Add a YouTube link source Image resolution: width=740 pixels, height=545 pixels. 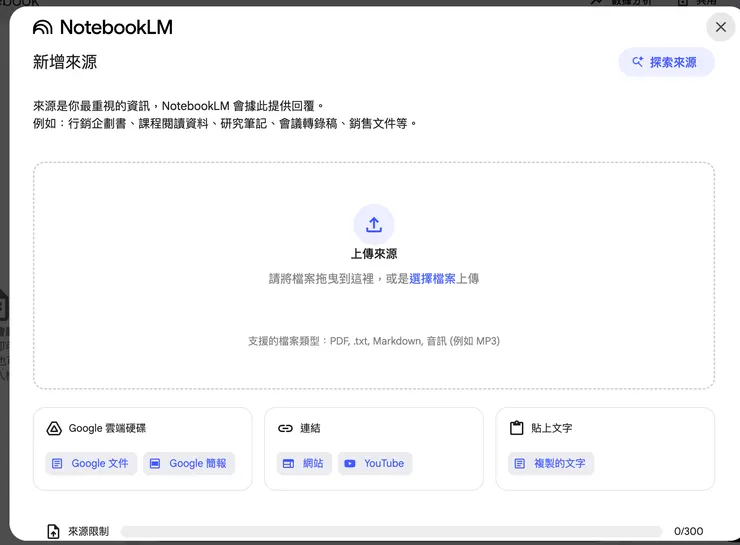click(375, 463)
